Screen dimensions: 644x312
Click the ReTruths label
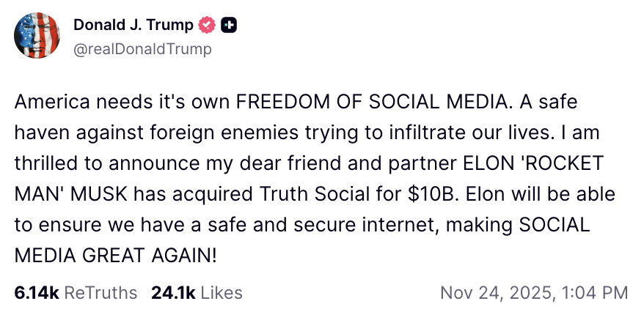tap(100, 293)
